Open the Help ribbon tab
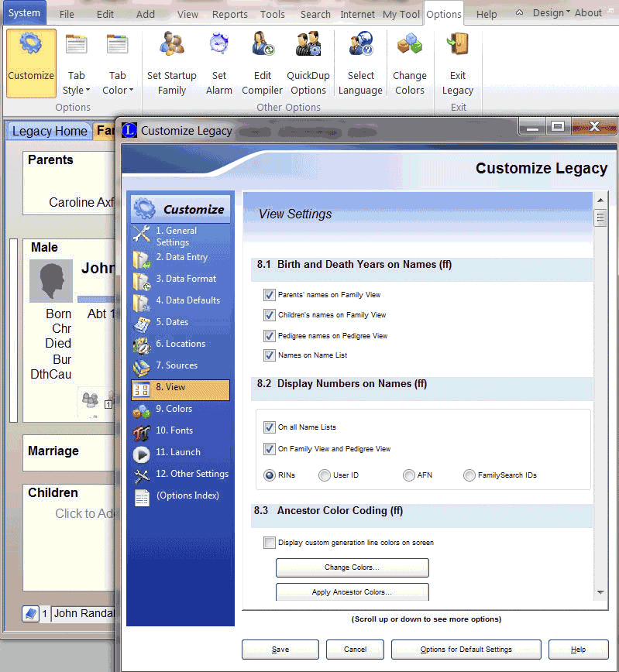This screenshot has width=619, height=672. click(487, 14)
